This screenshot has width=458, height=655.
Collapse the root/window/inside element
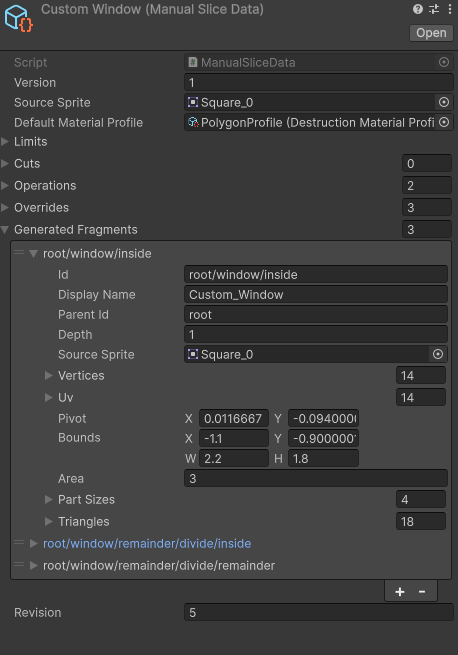[x=34, y=254]
